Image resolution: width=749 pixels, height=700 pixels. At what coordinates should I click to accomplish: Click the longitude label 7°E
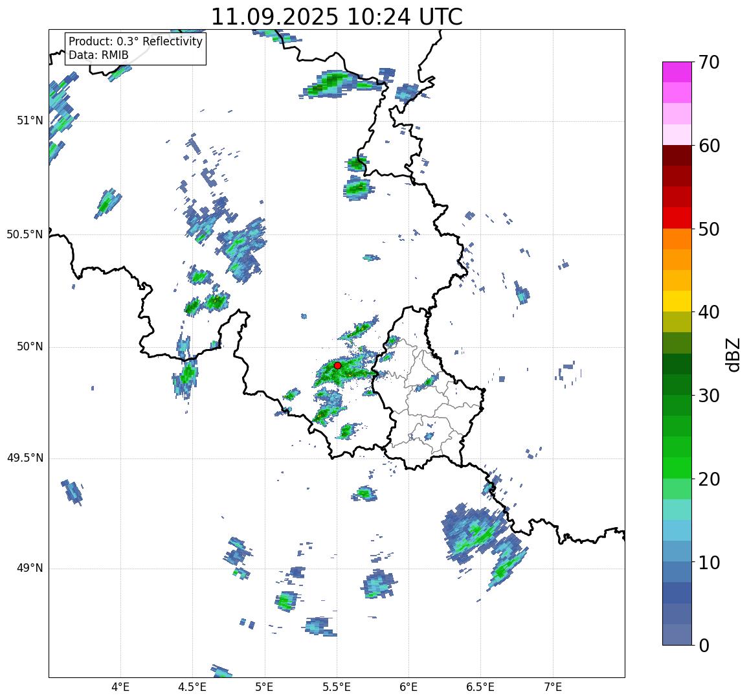pos(553,687)
